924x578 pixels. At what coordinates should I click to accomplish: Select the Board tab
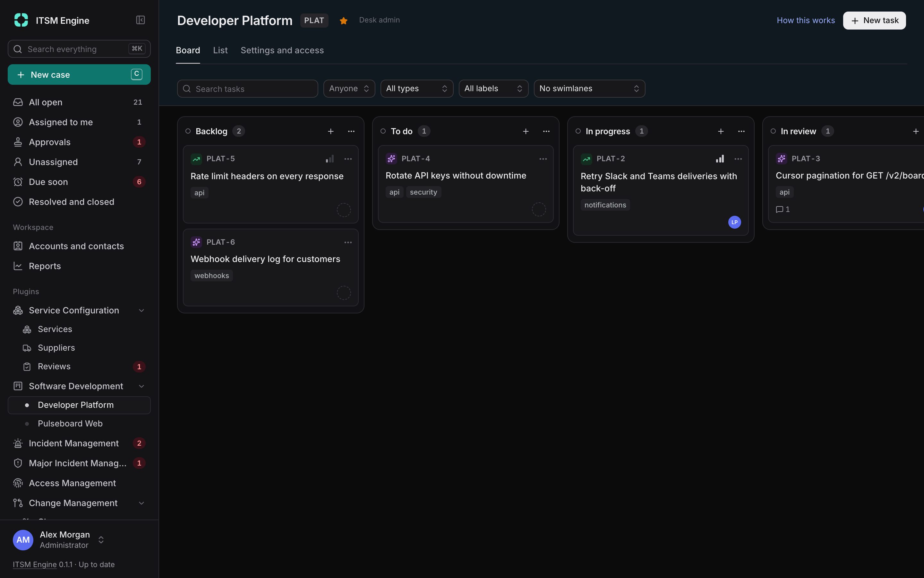point(188,50)
